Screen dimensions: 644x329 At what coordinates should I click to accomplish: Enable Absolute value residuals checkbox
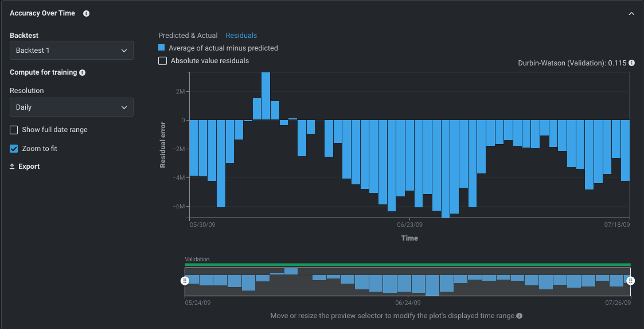point(163,61)
